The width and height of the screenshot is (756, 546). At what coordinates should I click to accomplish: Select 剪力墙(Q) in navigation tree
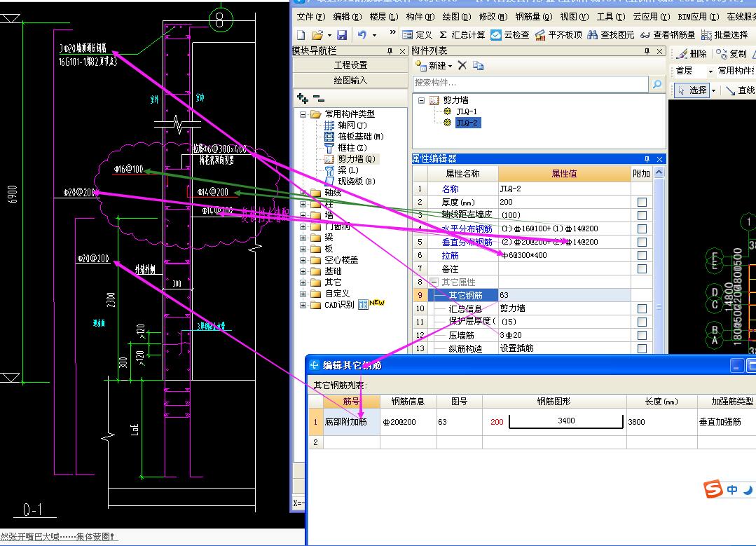click(x=350, y=158)
